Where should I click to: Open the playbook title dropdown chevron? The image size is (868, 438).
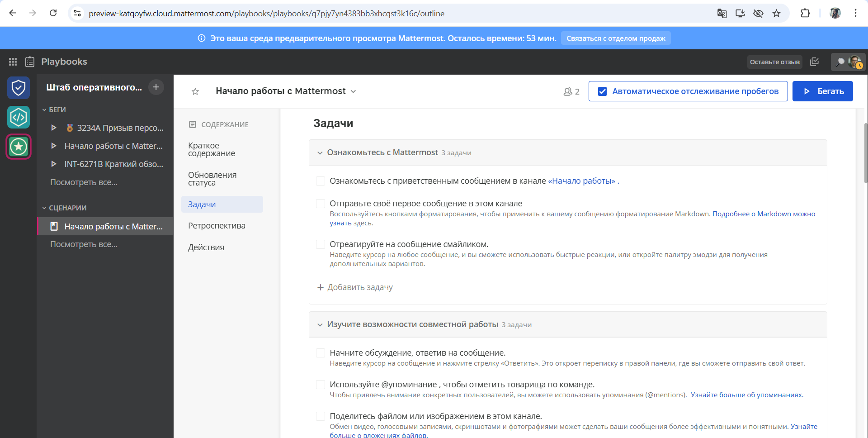[354, 91]
